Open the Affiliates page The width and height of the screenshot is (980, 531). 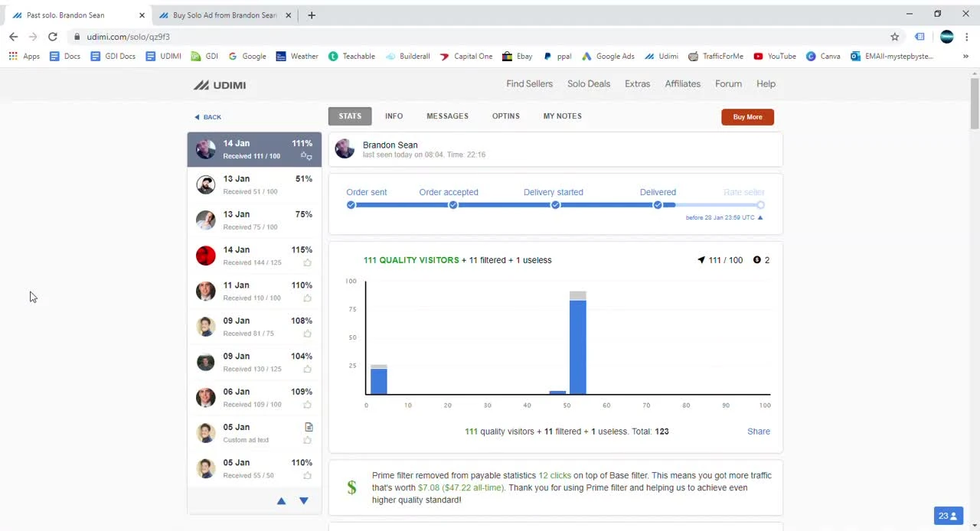pos(682,84)
